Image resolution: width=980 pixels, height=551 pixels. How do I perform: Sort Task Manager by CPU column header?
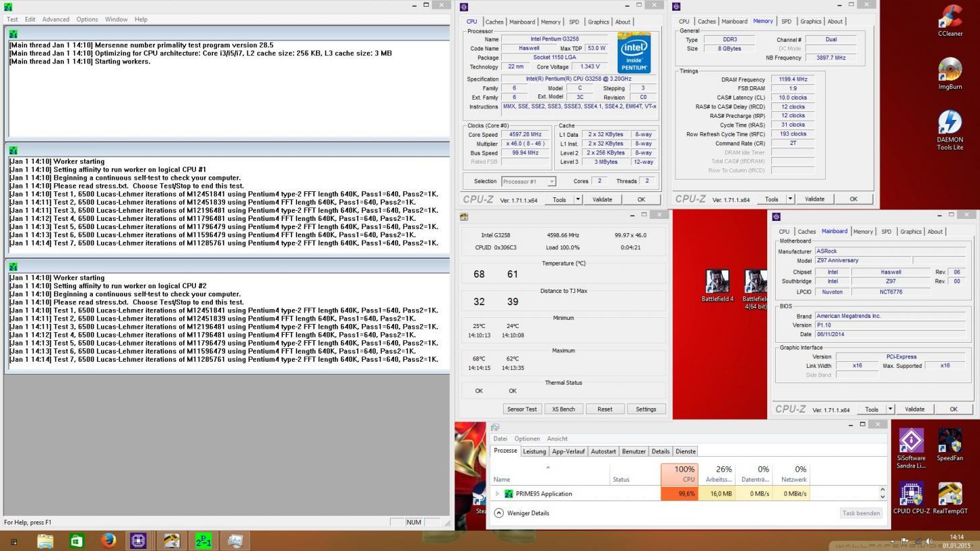pos(680,474)
